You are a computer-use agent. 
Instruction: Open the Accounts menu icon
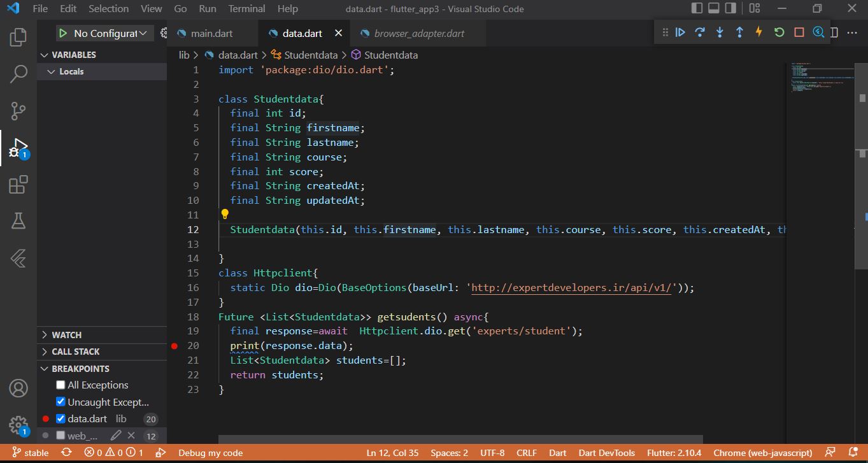click(18, 388)
